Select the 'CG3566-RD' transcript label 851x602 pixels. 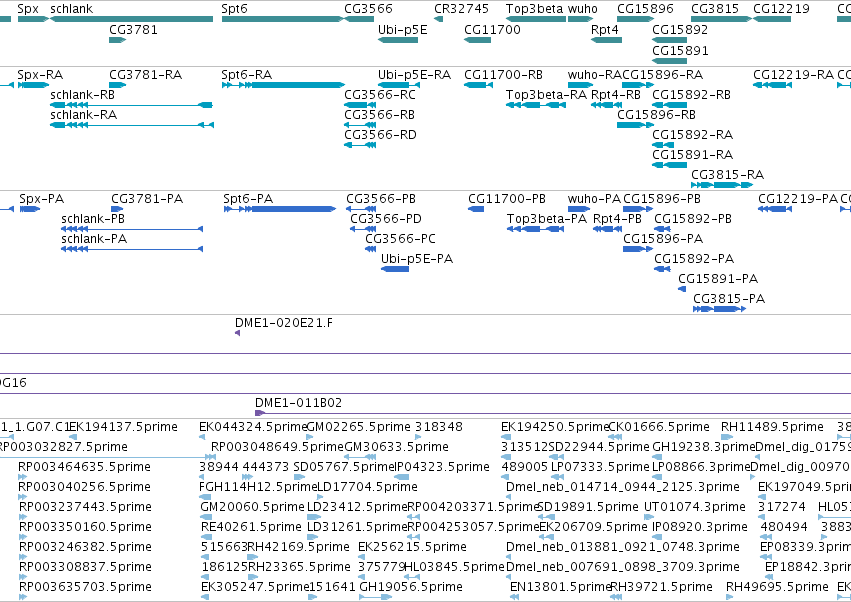click(x=380, y=135)
